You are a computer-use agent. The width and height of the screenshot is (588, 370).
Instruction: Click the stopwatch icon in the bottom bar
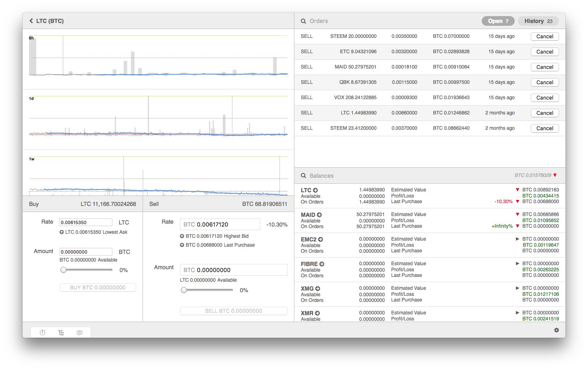click(42, 333)
